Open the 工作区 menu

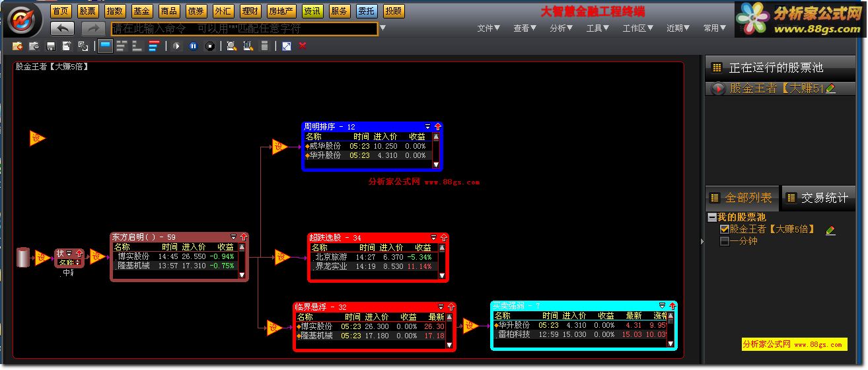pos(638,28)
